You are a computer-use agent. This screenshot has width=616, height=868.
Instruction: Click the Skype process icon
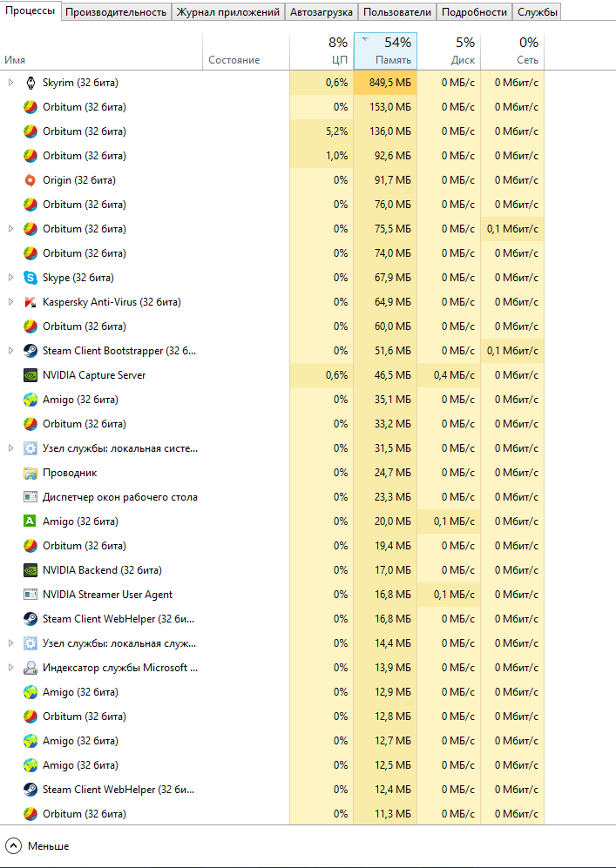coord(30,278)
